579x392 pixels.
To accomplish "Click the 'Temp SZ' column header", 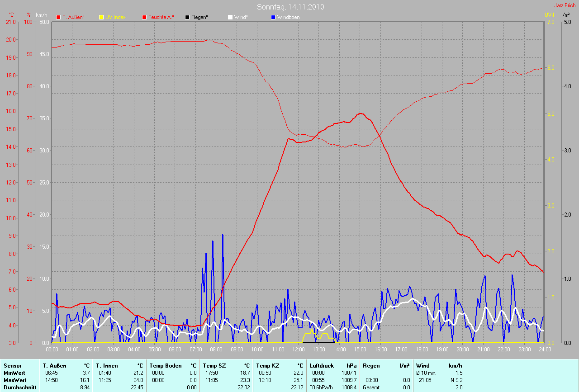I will tap(214, 366).
